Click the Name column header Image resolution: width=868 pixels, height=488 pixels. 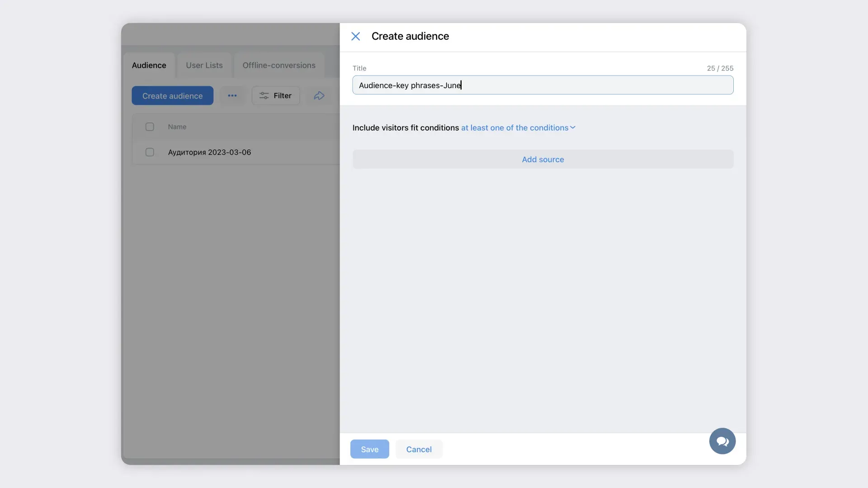pos(177,127)
